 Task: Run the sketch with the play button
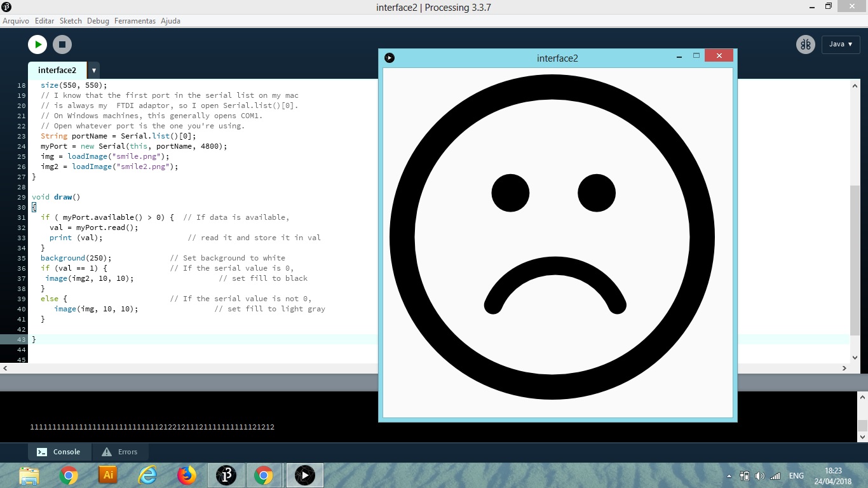[x=37, y=44]
